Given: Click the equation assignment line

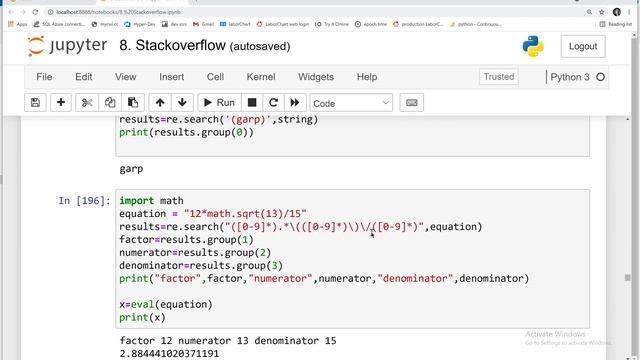Looking at the screenshot, I should pyautogui.click(x=213, y=213).
